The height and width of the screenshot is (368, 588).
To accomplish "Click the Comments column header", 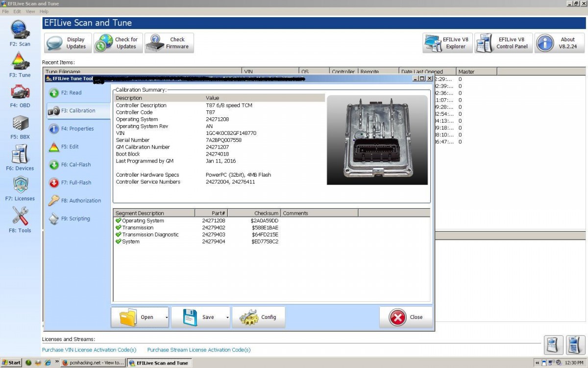I will click(319, 213).
